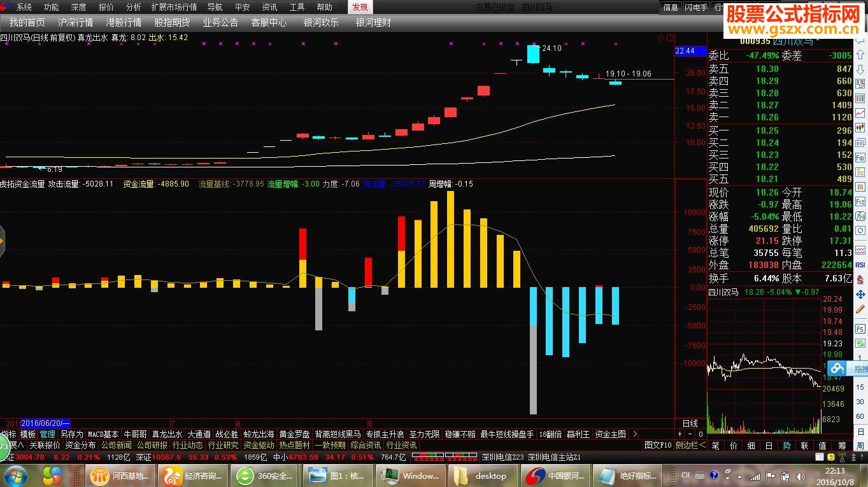Open the formula f(x) icon in sidebar
Viewport: 868px width, 487px height.
[860, 216]
